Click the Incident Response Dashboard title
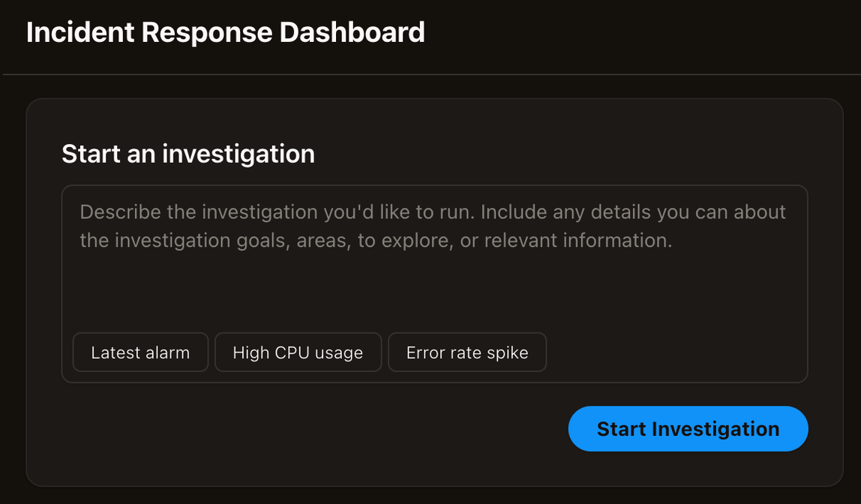Viewport: 861px width, 504px height. click(225, 33)
